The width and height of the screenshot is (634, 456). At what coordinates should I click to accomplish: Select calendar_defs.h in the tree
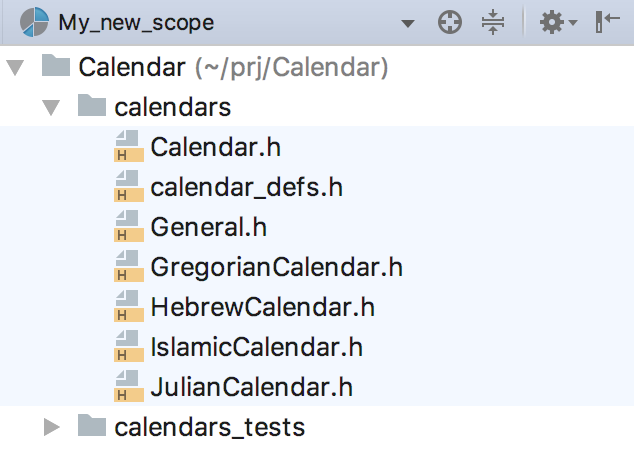[x=247, y=188]
